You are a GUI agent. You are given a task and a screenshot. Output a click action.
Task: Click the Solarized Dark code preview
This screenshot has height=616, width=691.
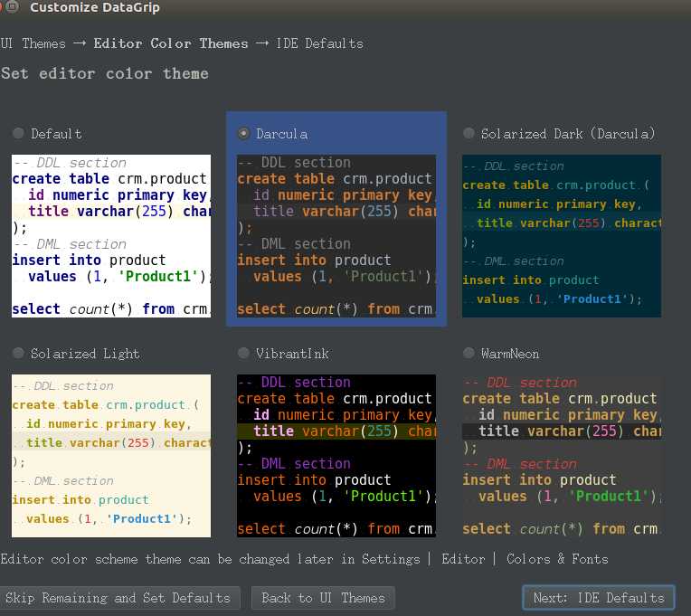coord(562,236)
